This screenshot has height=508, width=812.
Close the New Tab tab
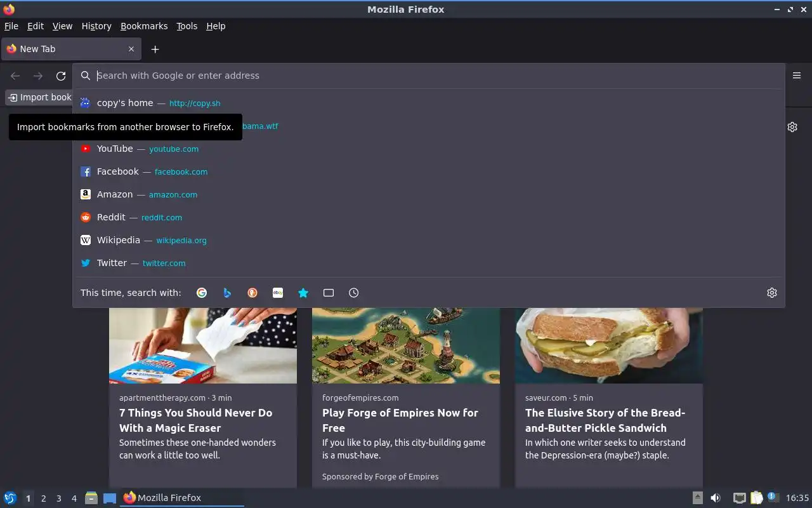(131, 49)
